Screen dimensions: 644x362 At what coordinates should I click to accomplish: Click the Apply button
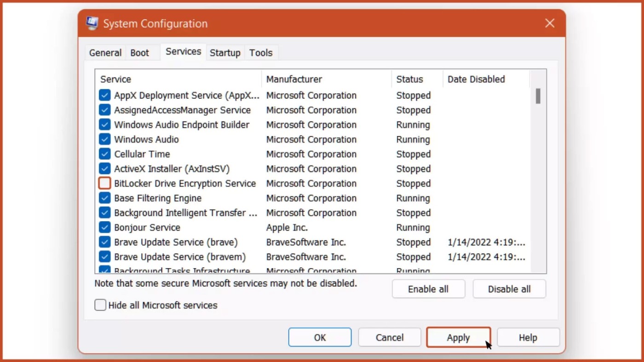click(459, 337)
